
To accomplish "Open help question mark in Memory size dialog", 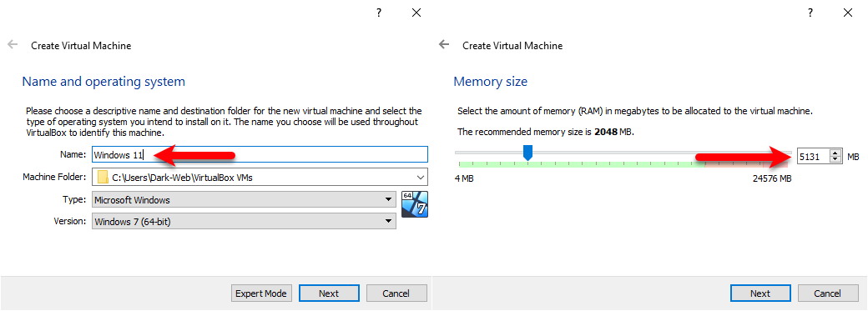I will [810, 13].
